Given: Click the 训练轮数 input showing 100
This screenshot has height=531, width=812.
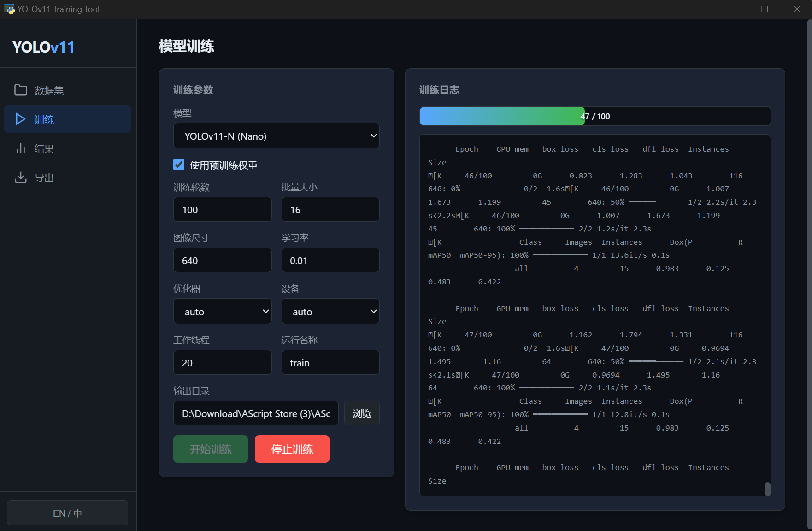Looking at the screenshot, I should 222,210.
